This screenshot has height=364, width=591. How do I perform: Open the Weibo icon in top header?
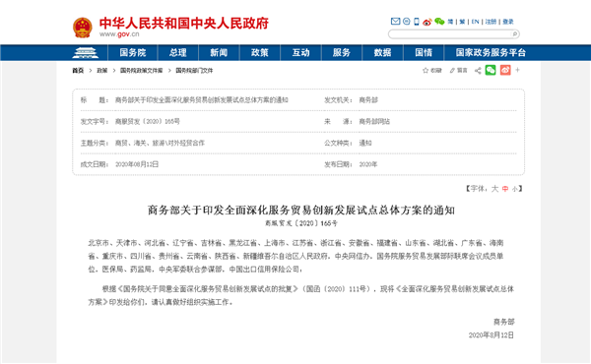tap(427, 22)
